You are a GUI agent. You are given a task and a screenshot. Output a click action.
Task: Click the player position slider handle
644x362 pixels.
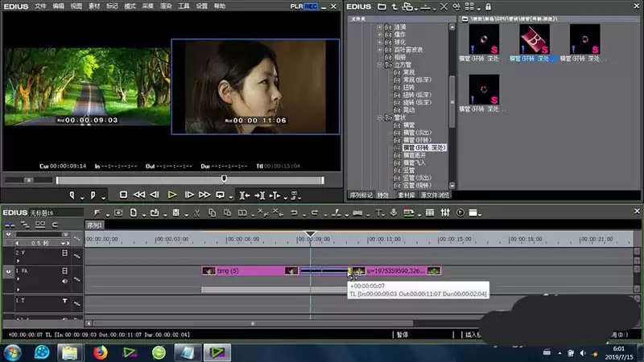[x=224, y=179]
